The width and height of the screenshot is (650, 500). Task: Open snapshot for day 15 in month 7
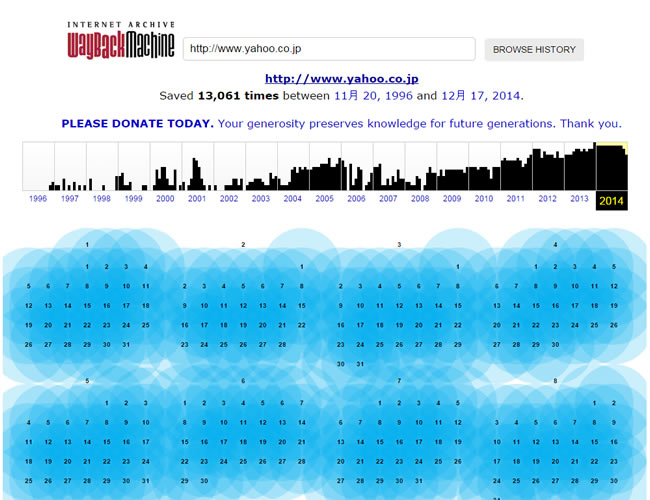click(x=380, y=442)
